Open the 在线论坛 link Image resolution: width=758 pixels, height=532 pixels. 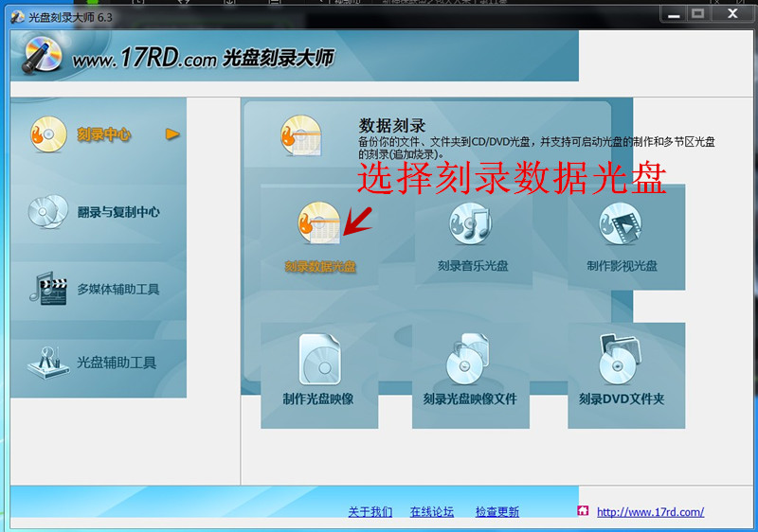(x=432, y=512)
